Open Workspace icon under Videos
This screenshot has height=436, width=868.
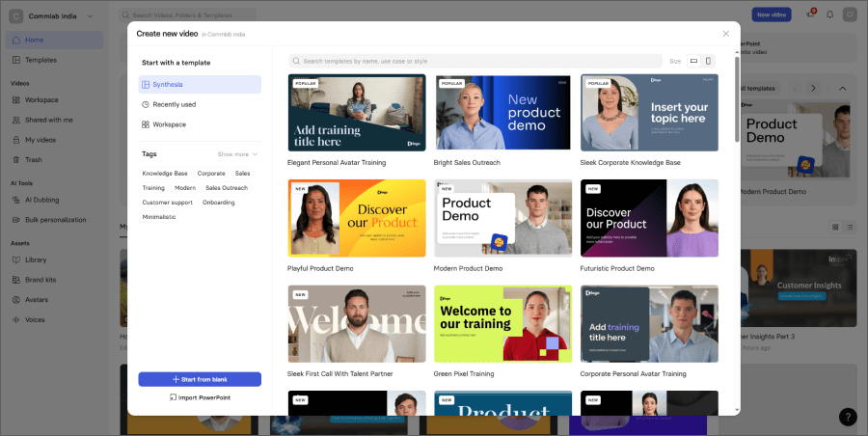coord(16,99)
